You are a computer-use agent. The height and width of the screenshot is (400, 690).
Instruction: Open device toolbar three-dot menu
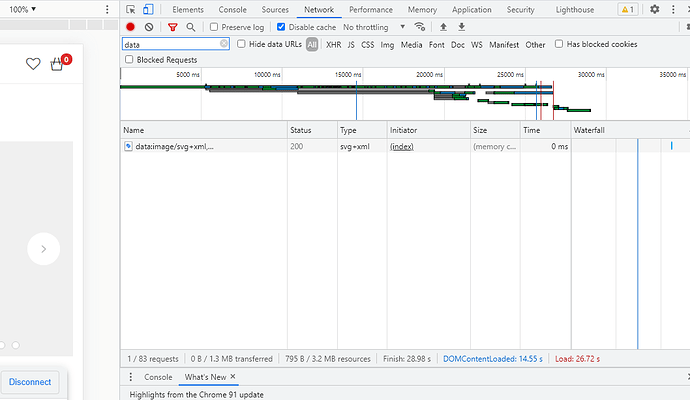click(x=107, y=9)
